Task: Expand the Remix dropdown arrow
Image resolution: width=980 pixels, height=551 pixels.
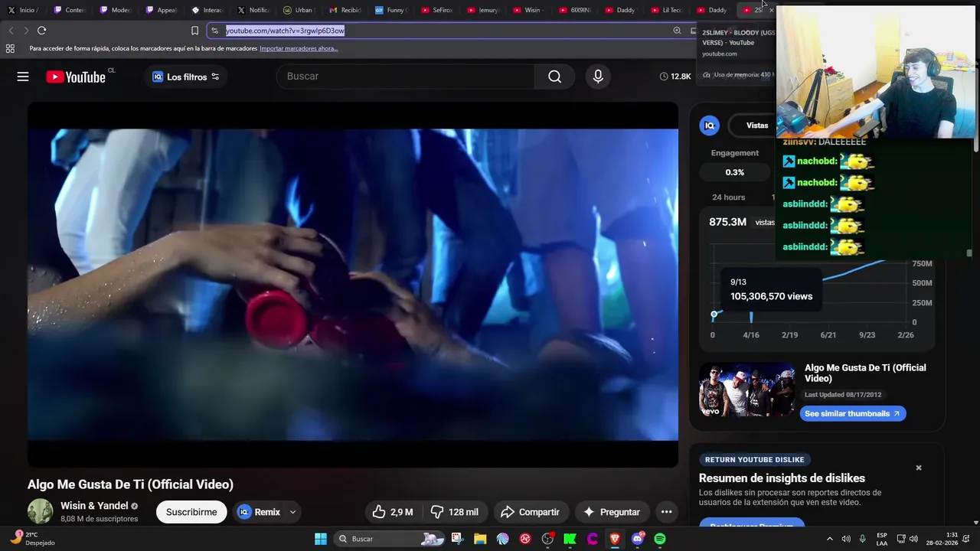Action: click(292, 512)
